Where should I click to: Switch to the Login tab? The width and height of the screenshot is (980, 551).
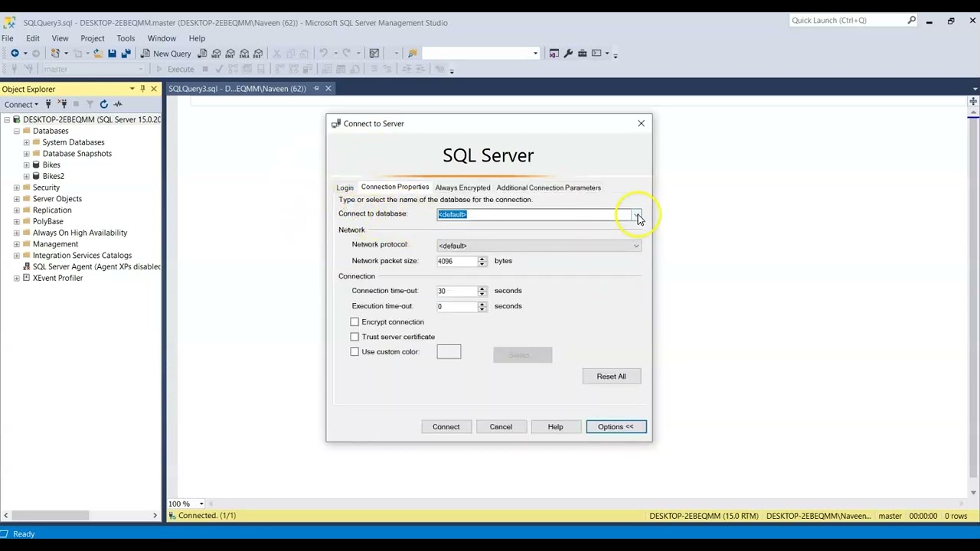pos(345,187)
